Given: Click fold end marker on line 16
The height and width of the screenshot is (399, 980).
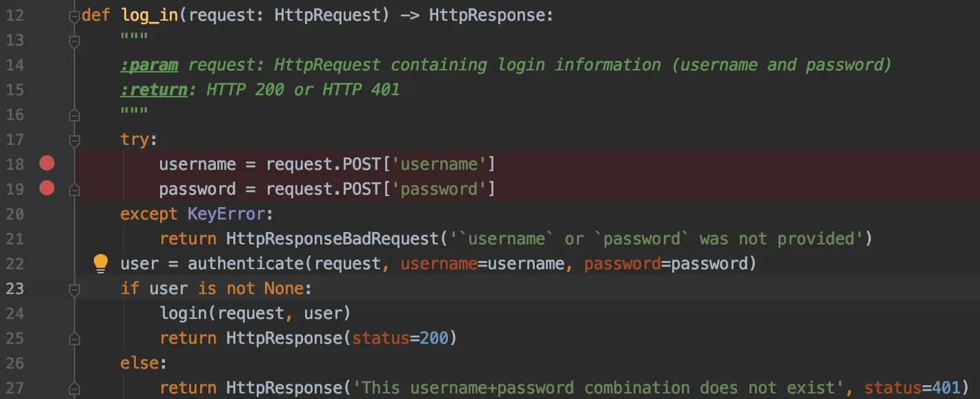Looking at the screenshot, I should pyautogui.click(x=74, y=115).
